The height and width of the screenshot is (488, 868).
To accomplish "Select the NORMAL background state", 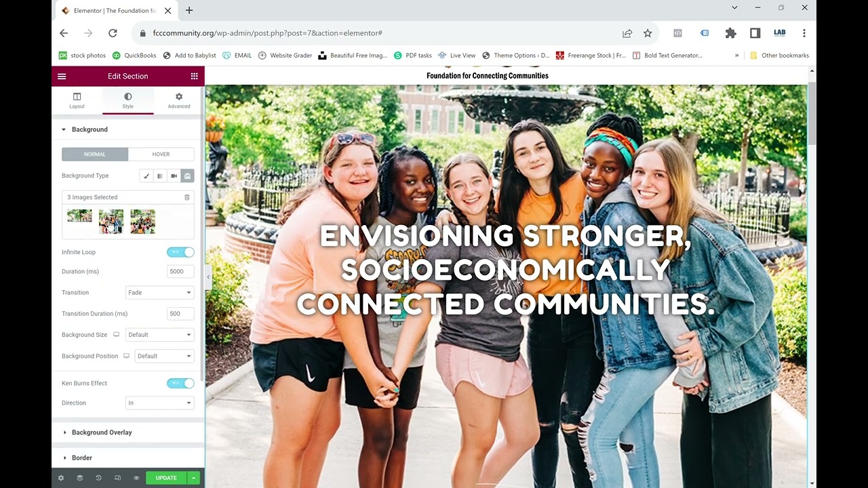I will pyautogui.click(x=95, y=154).
